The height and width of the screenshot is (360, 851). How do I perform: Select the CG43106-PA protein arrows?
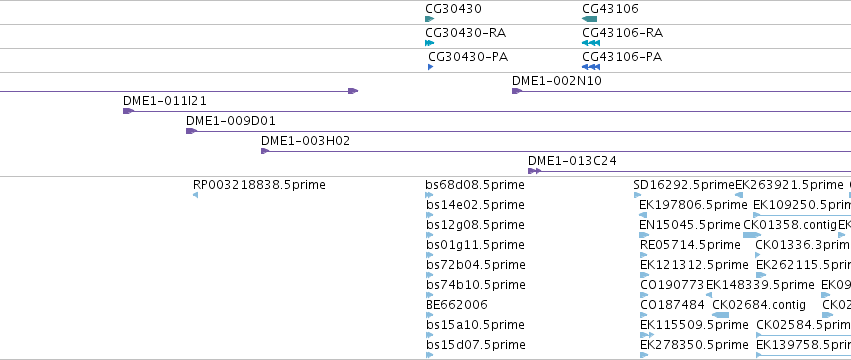pos(591,67)
